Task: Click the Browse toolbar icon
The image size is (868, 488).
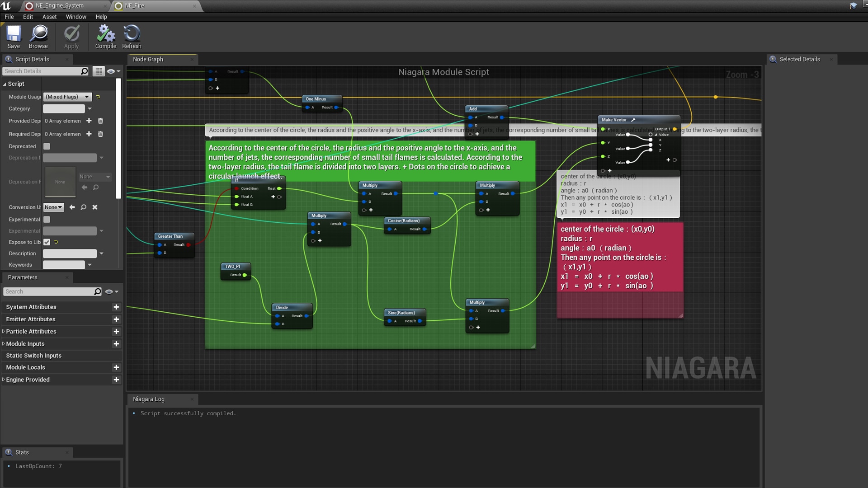Action: tap(38, 37)
